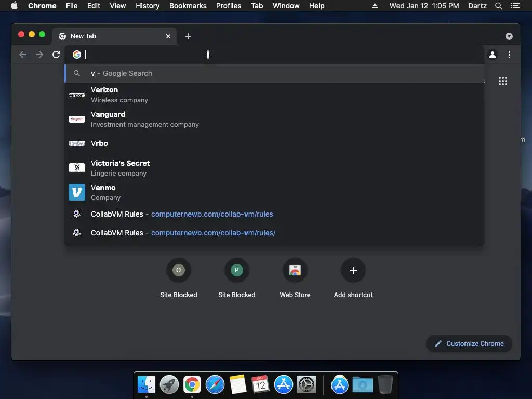This screenshot has width=532, height=399.
Task: Open Finder from the Dock
Action: tap(147, 385)
